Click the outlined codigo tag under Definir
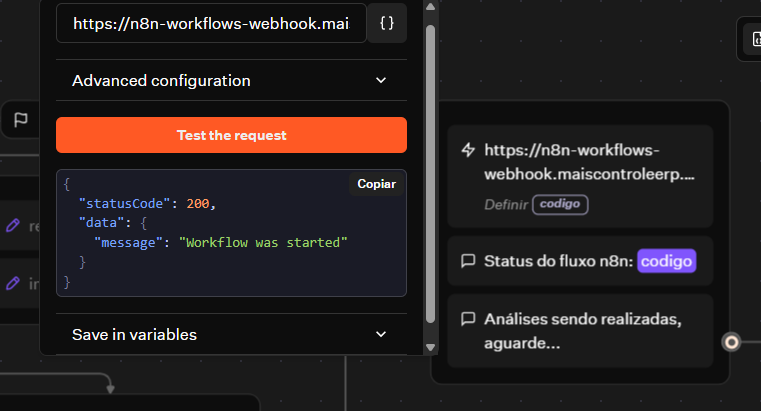 (x=560, y=204)
